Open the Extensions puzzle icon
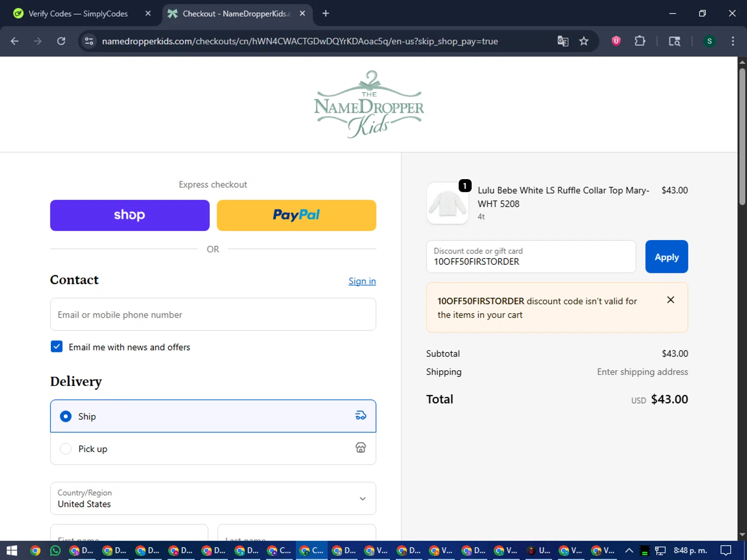Image resolution: width=747 pixels, height=560 pixels. 640,41
